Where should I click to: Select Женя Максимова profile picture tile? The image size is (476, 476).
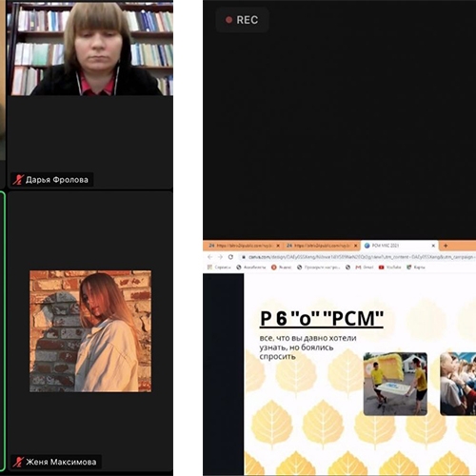tap(90, 331)
